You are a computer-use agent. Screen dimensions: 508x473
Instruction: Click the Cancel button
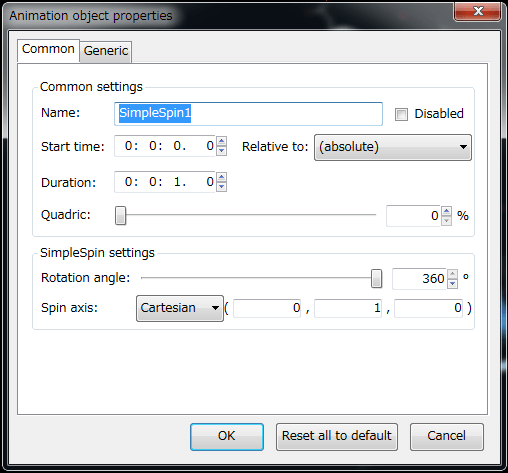447,437
